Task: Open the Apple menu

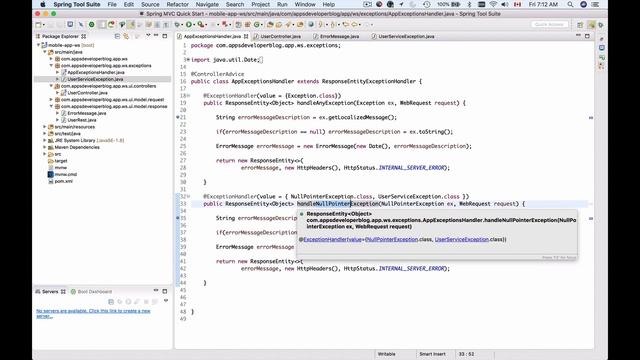Action: [x=43, y=4]
